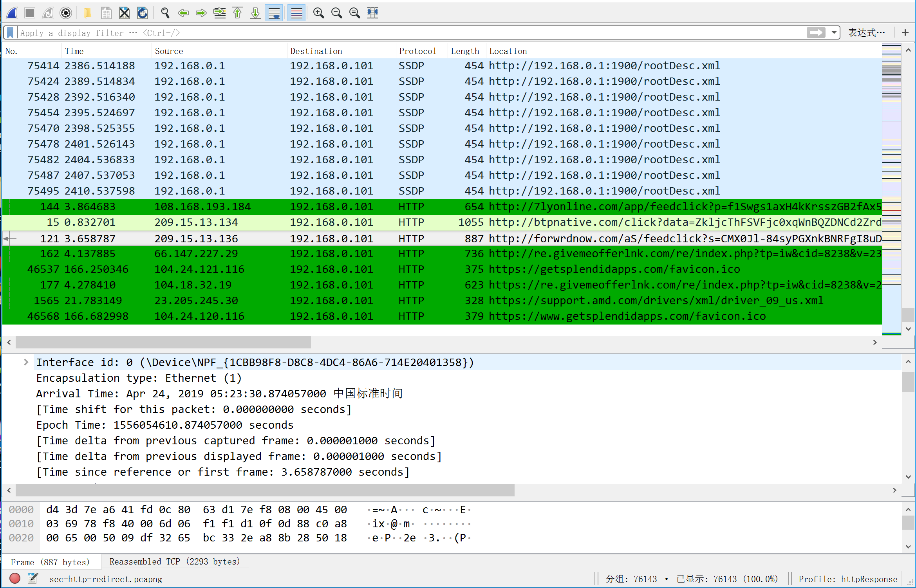Click the sec-http-redirect.pcapng filename

click(x=106, y=579)
